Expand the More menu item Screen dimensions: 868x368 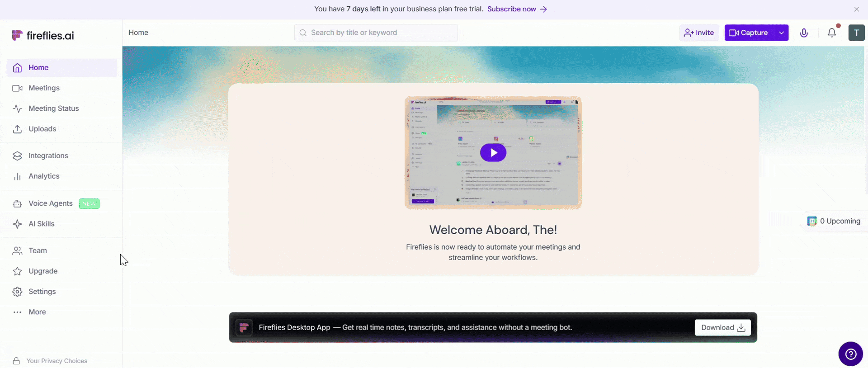(x=61, y=312)
